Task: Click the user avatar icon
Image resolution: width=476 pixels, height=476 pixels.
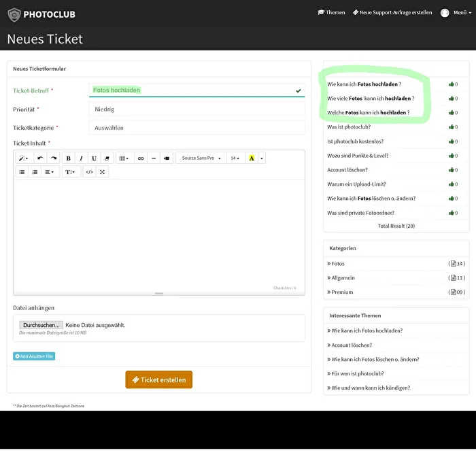Action: (x=445, y=13)
